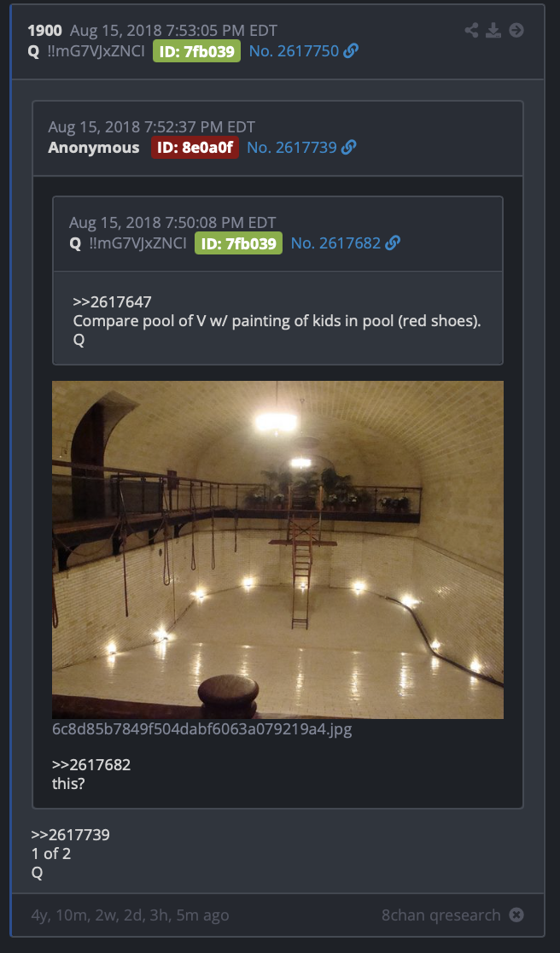
Task: Open the empty pool image thumbnail
Action: click(x=277, y=549)
